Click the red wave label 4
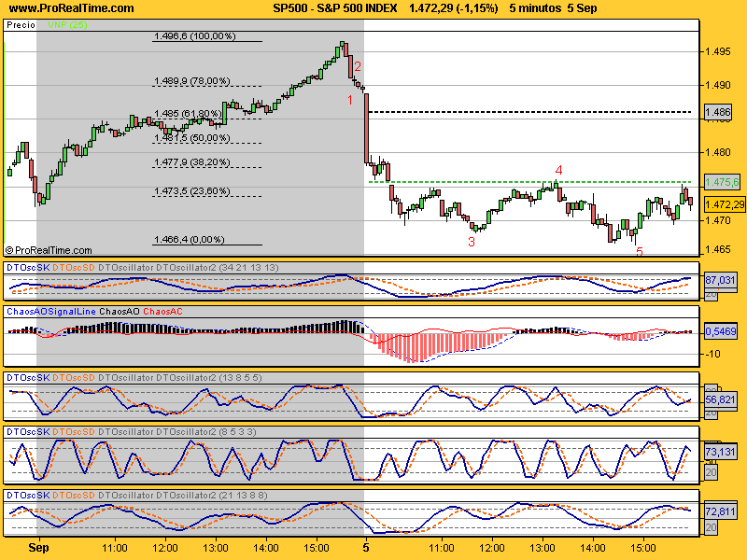747x560 pixels. coord(558,170)
